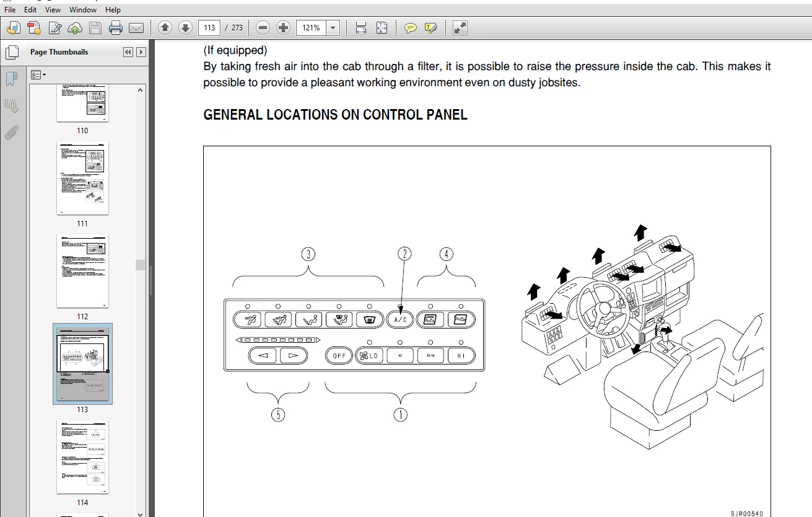Click the page number field showing 113

point(209,28)
